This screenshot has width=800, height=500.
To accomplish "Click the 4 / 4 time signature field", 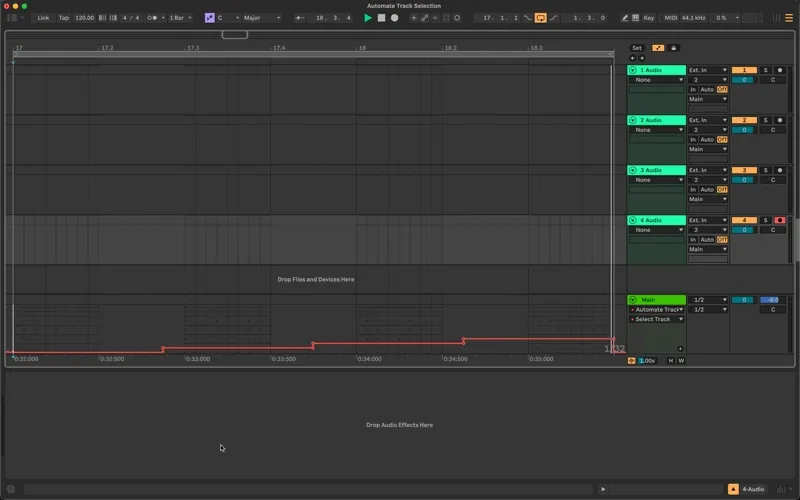I will pyautogui.click(x=131, y=18).
